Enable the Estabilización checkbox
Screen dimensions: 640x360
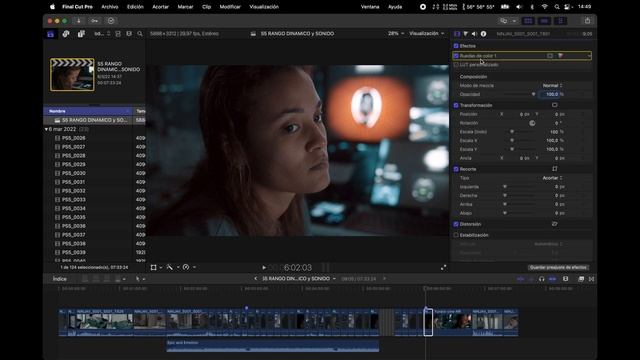[456, 235]
